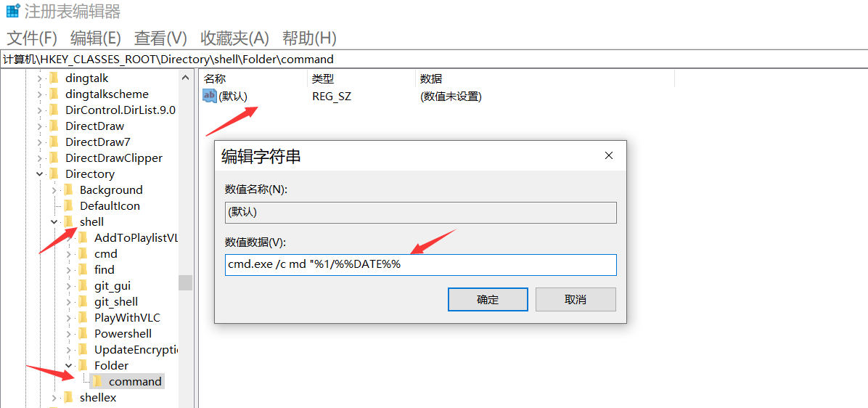Click the Registry Editor title bar icon
The image size is (868, 408).
pos(13,11)
